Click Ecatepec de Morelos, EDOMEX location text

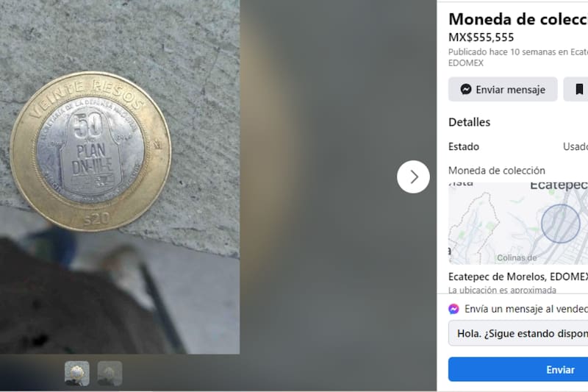tap(518, 277)
